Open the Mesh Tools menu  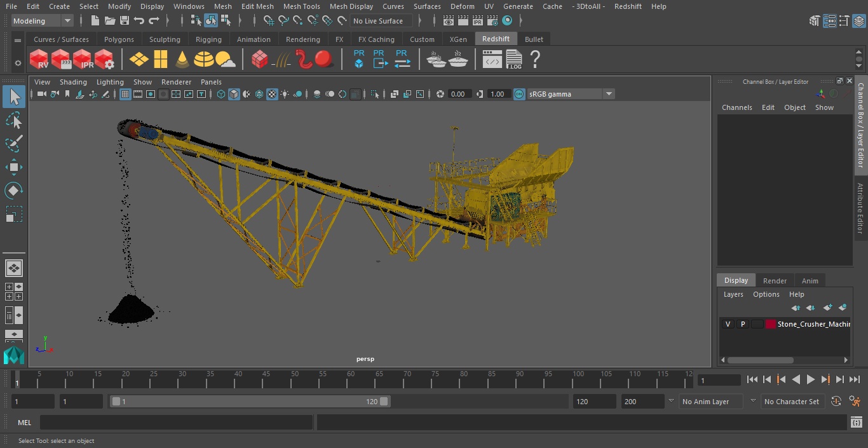click(x=301, y=6)
